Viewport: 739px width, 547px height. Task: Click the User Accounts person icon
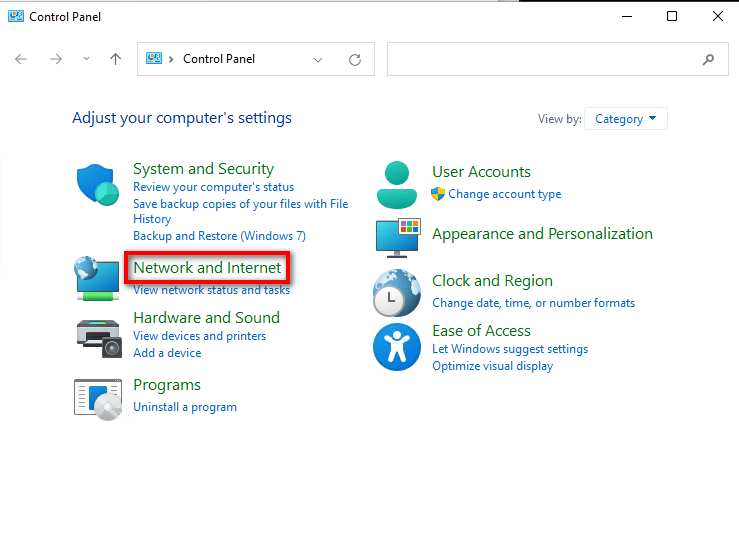pyautogui.click(x=397, y=183)
